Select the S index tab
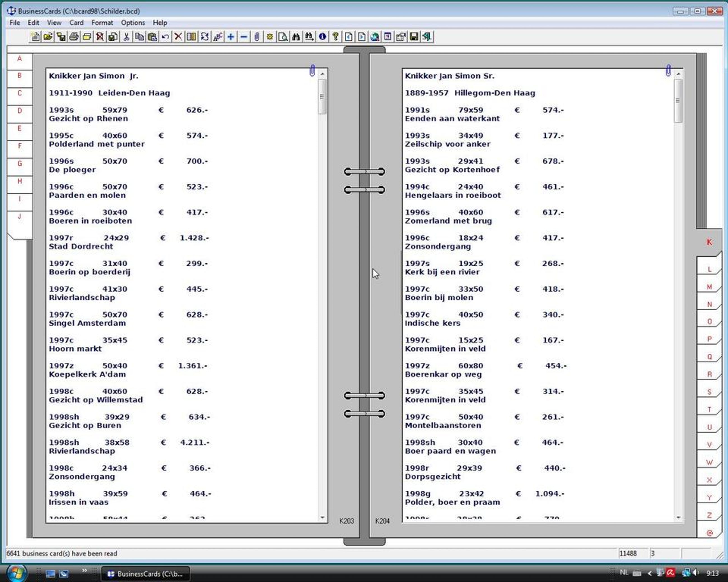Image resolution: width=728 pixels, height=582 pixels. [x=709, y=392]
